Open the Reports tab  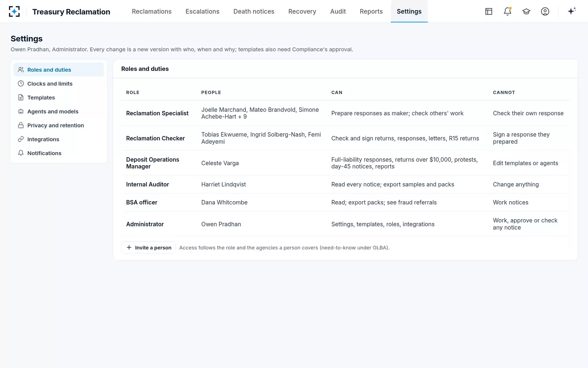371,11
